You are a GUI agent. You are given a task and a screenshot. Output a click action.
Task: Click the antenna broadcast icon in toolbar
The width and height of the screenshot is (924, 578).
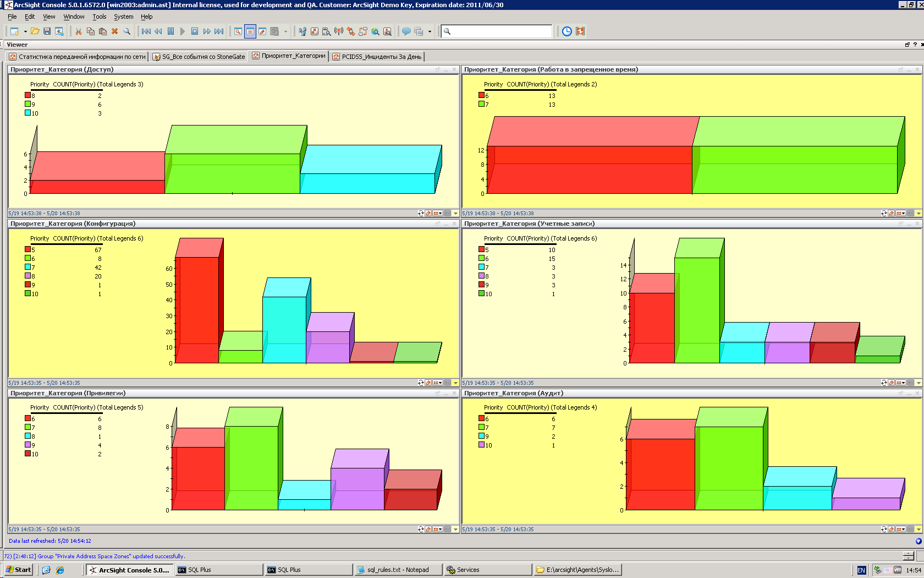[339, 31]
